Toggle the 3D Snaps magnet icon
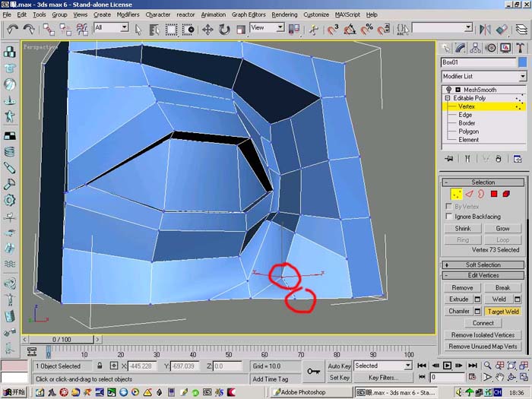The image size is (532, 399). click(333, 30)
